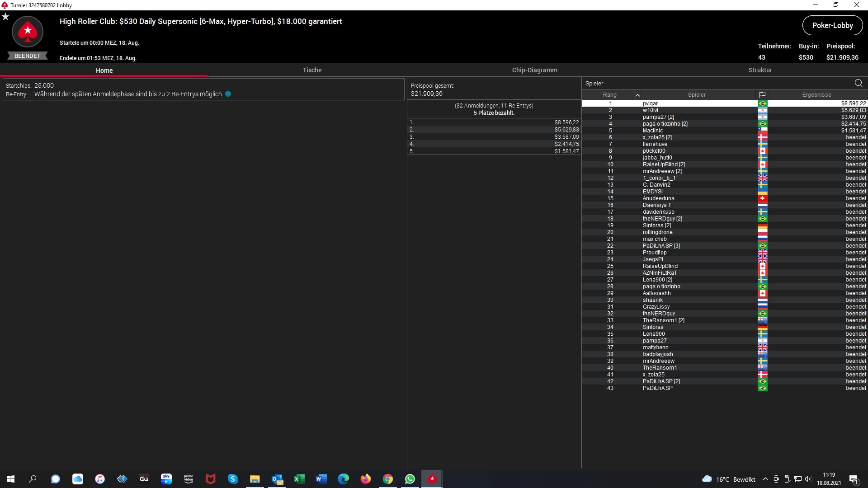The width and height of the screenshot is (868, 488).
Task: Switch to the Tische tab
Action: (312, 70)
